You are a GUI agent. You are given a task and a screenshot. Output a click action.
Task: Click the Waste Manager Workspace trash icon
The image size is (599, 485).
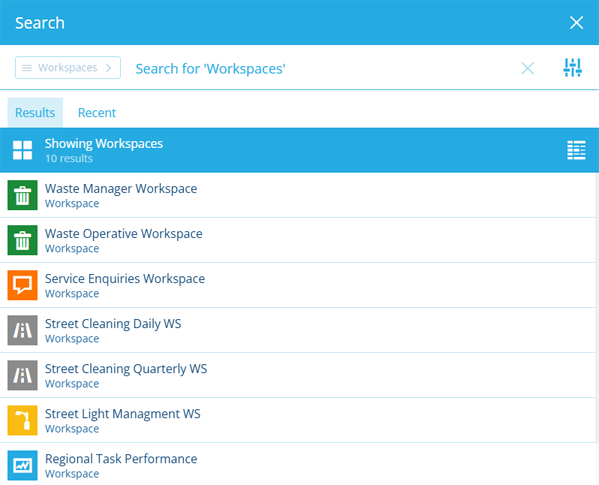(x=23, y=195)
